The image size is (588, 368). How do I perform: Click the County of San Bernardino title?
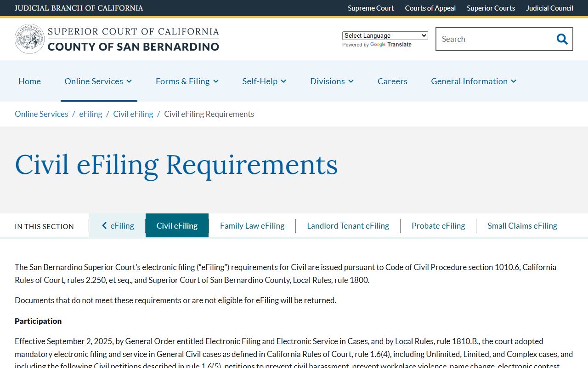pyautogui.click(x=133, y=46)
